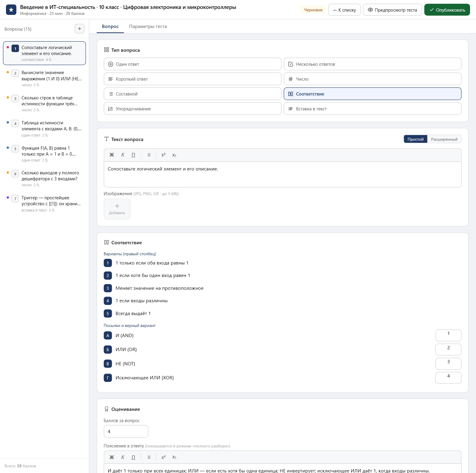
Task: Apply bold in explanation toolbar
Action: 112,457
